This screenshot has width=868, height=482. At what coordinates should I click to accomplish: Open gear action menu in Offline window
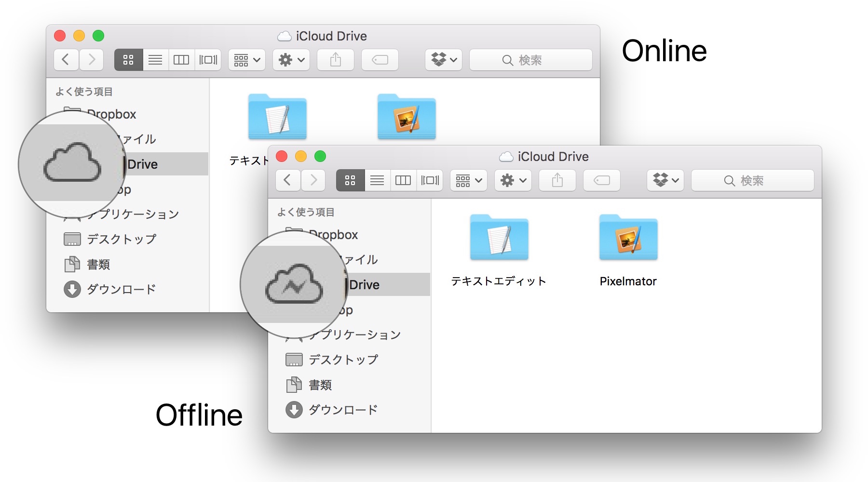[513, 180]
